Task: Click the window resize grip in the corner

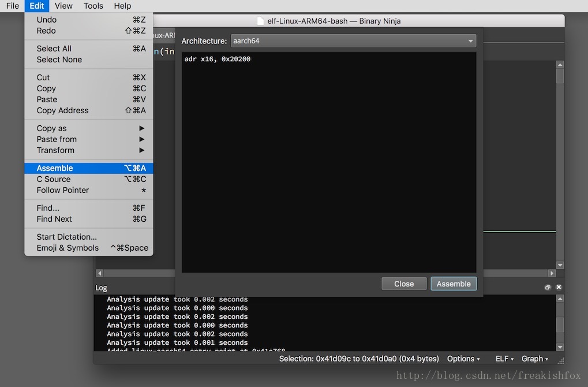Action: (560, 360)
